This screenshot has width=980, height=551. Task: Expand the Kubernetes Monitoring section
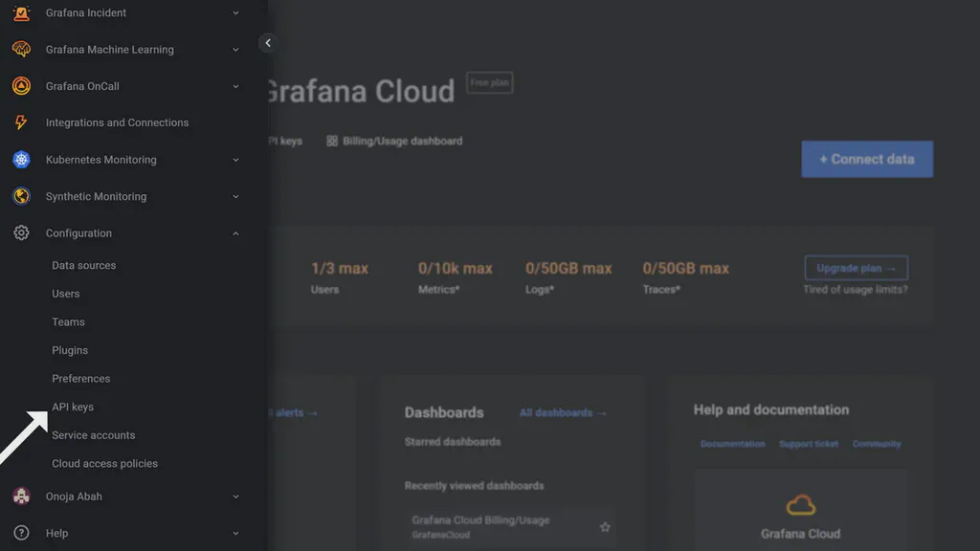pyautogui.click(x=235, y=160)
